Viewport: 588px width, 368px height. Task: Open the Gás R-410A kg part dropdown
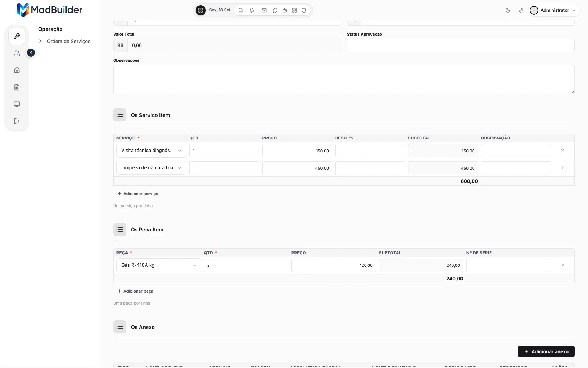(159, 265)
